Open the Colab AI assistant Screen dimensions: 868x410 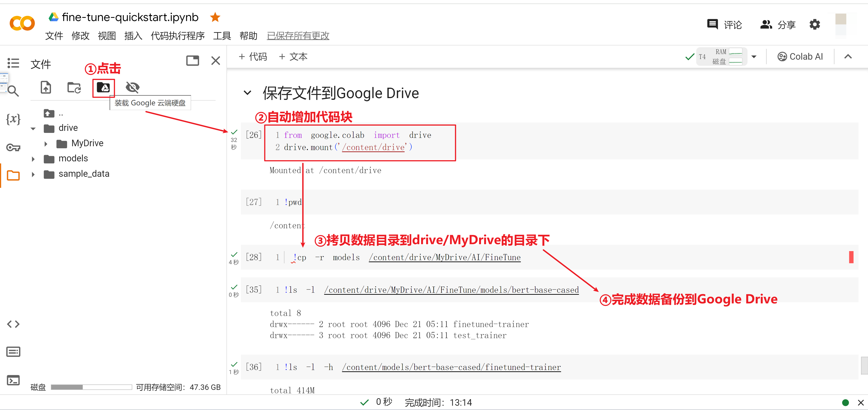pos(800,57)
